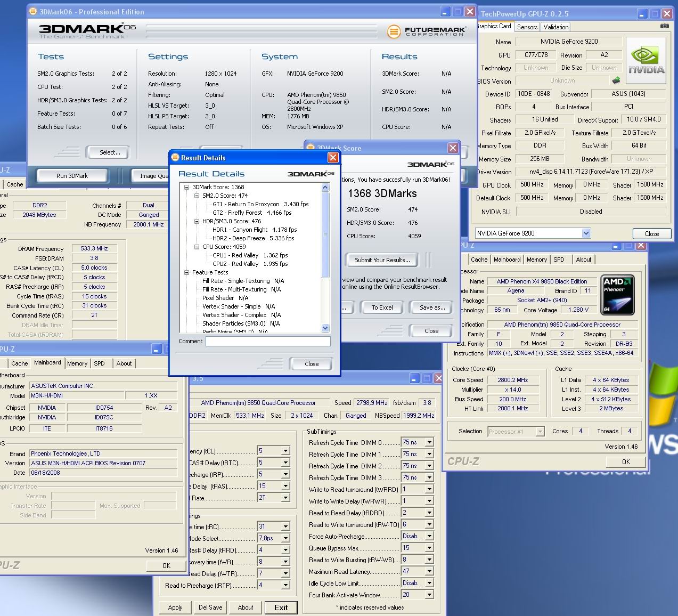678x616 pixels.
Task: Select the GT1 - Return To Proxycon row
Action: (260, 204)
